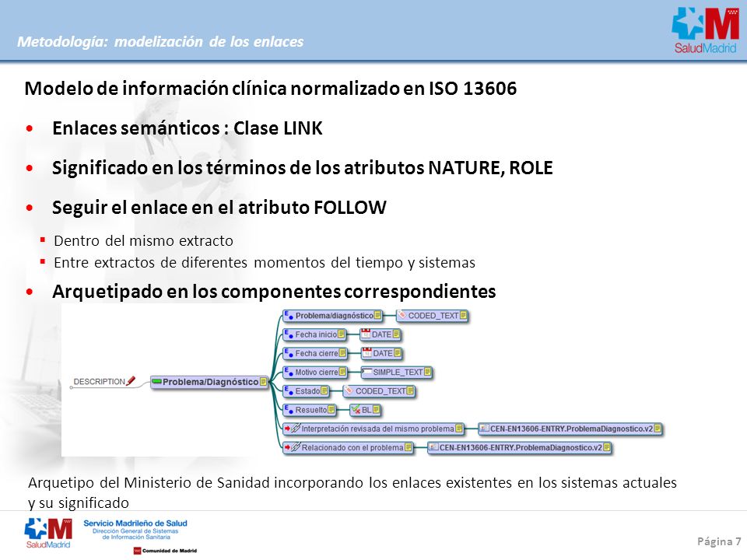747x560 pixels.
Task: Select CEN-EN13606-ENTRY node linked to Relacionado con el problema
Action: [x=520, y=448]
